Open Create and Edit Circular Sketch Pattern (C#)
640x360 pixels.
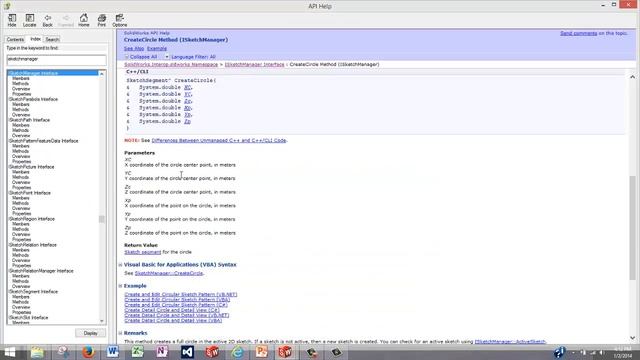tap(176, 305)
